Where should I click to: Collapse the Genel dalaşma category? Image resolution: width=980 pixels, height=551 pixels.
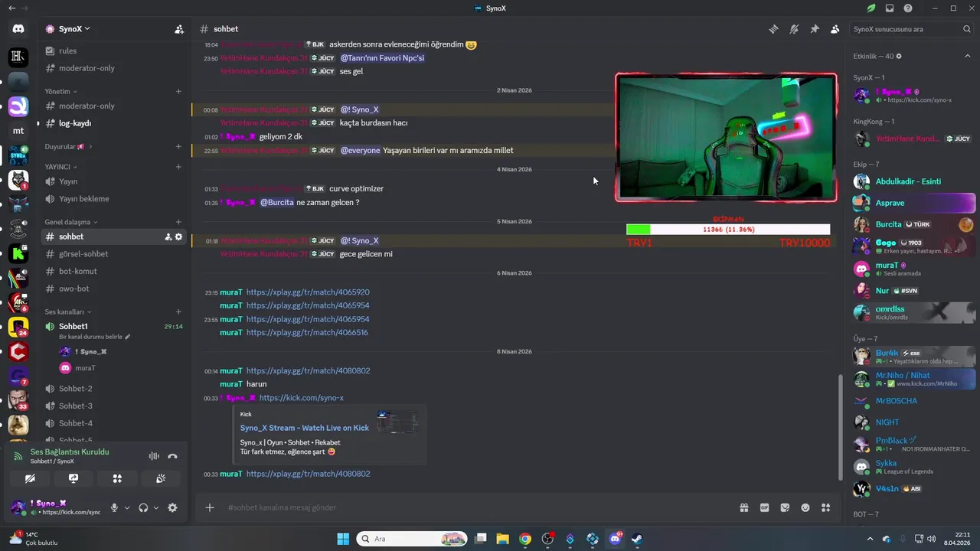coord(72,222)
